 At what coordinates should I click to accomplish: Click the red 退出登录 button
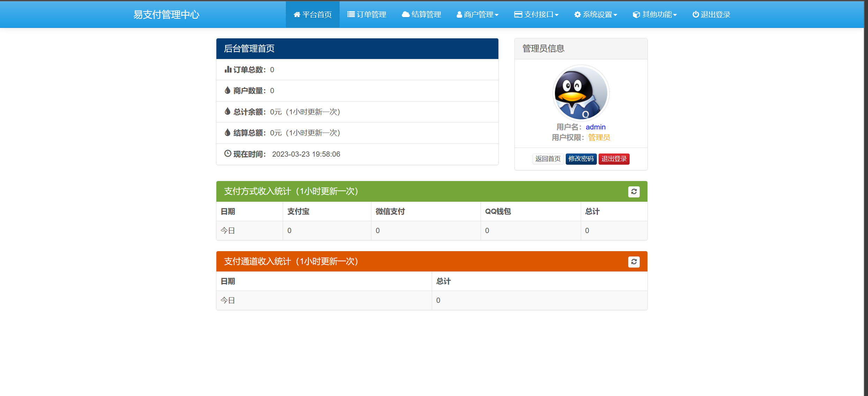click(x=614, y=159)
